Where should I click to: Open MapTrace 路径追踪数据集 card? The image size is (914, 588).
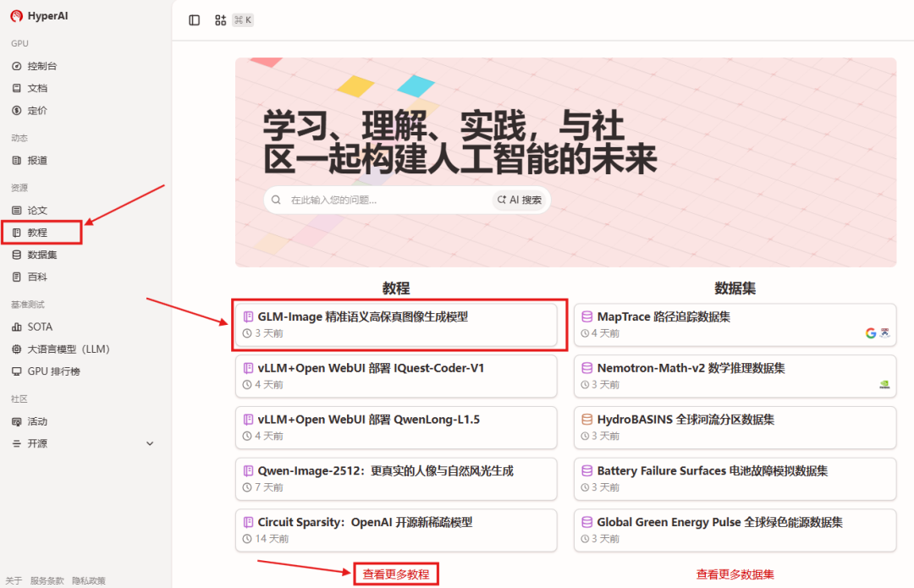tap(735, 325)
